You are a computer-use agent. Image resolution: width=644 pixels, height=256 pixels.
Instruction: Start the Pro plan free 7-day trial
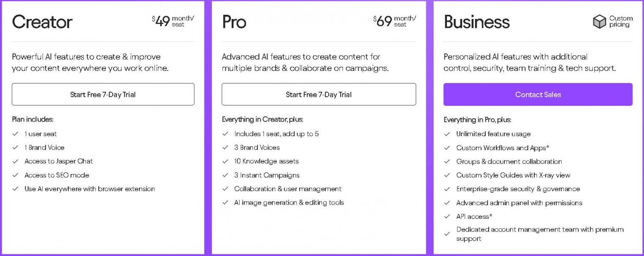coord(319,94)
